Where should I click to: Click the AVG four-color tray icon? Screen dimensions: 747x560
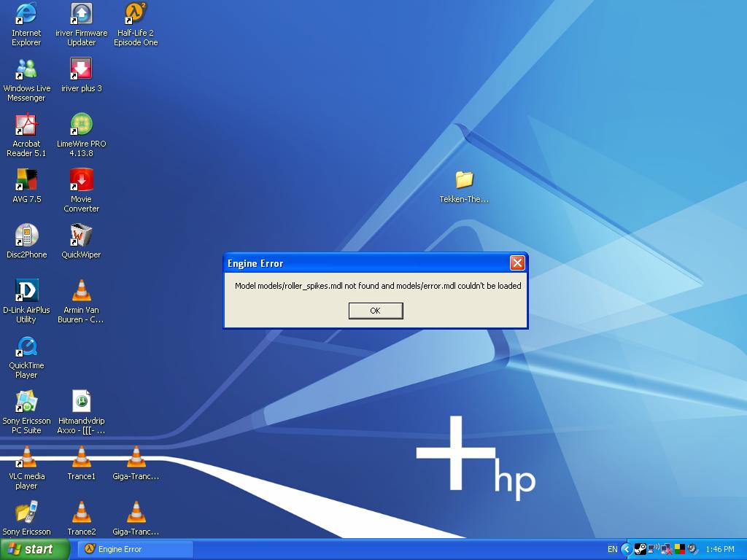click(679, 549)
